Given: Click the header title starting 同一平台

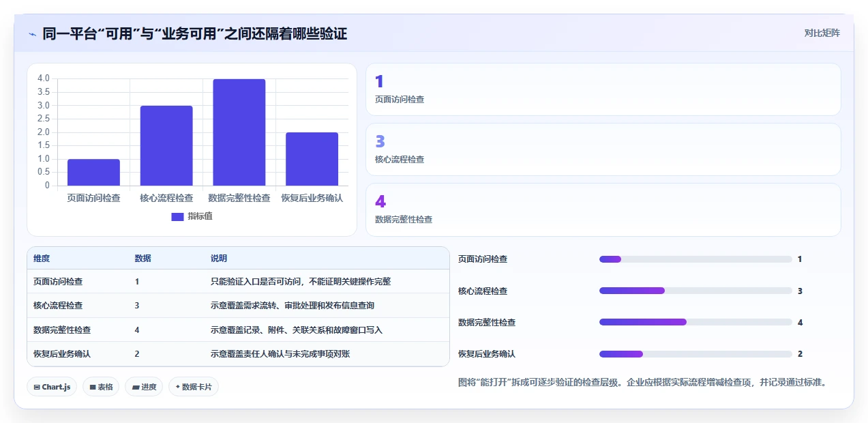Looking at the screenshot, I should click(x=195, y=33).
